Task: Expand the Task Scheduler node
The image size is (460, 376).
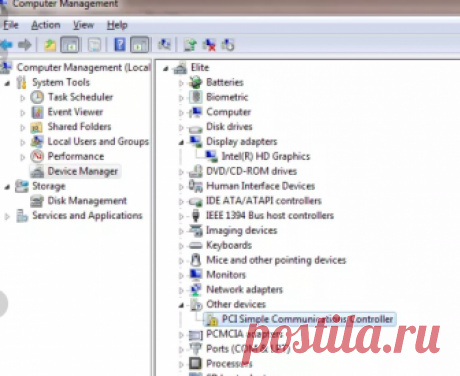Action: [x=23, y=98]
